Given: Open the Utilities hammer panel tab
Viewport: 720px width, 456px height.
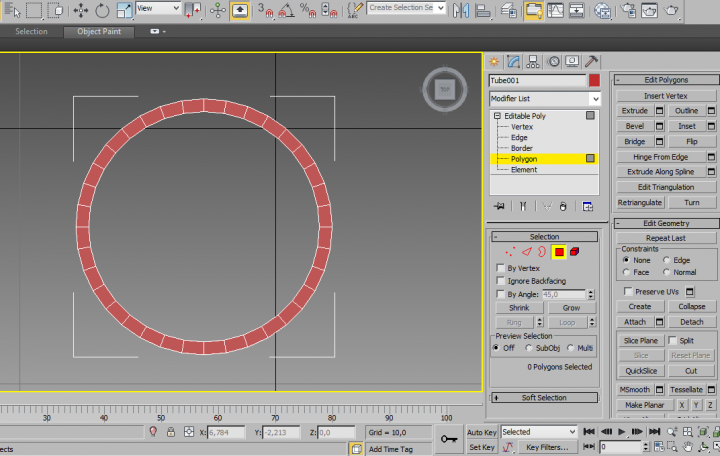Looking at the screenshot, I should (x=592, y=61).
